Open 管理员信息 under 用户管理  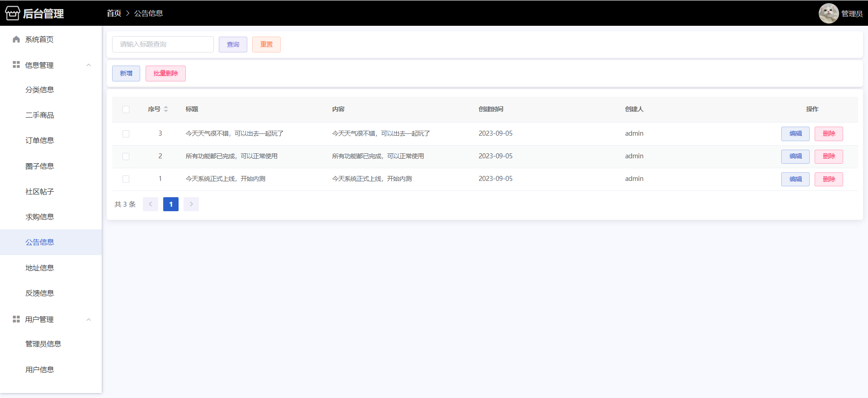(x=51, y=344)
